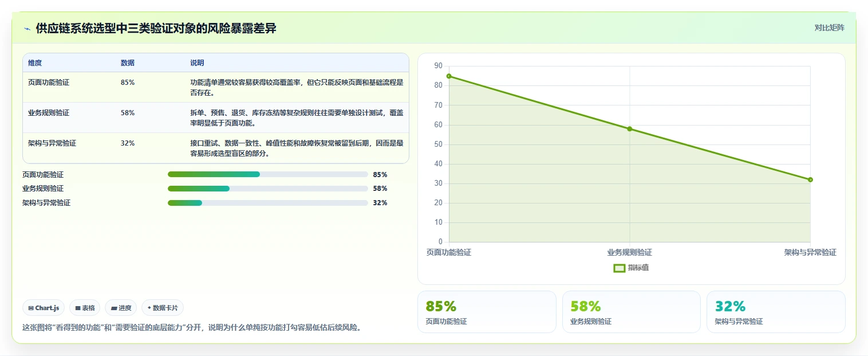Click the 58% progress bar value
868x356 pixels.
pyautogui.click(x=380, y=189)
